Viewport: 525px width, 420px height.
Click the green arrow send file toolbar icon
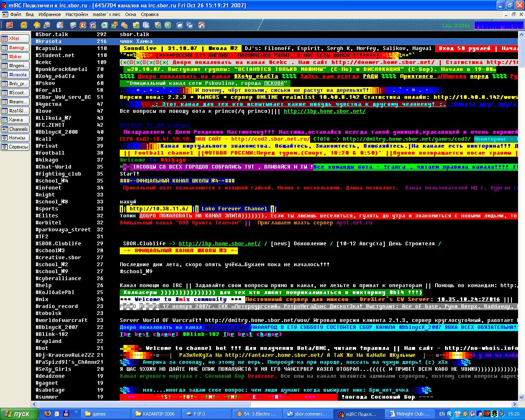[x=105, y=25]
